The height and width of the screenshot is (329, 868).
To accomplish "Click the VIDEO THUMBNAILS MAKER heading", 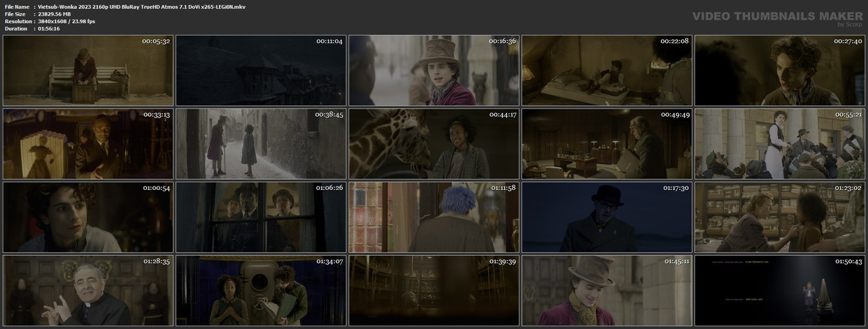I will [x=777, y=16].
